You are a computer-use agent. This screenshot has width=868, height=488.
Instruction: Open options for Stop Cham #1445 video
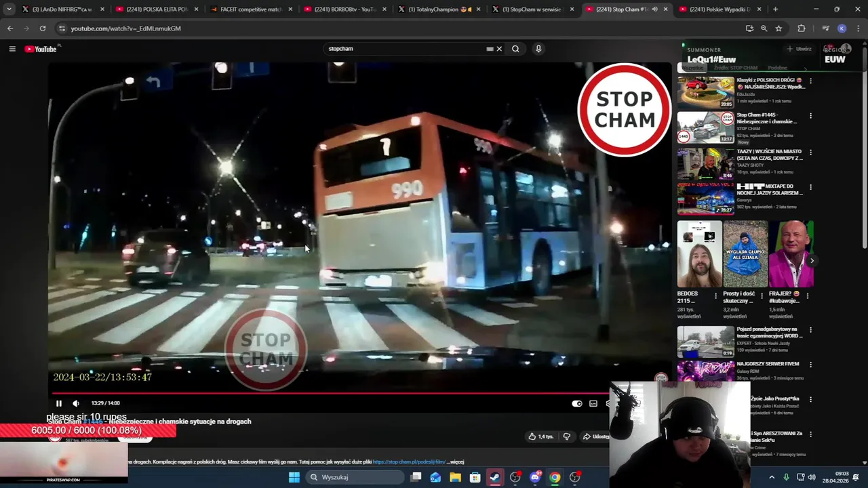(810, 116)
